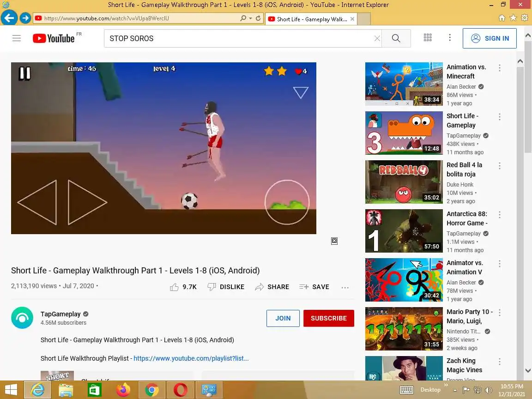Screen dimensions: 532x399
Task: Open the TapGameplay channel name link
Action: (60, 314)
